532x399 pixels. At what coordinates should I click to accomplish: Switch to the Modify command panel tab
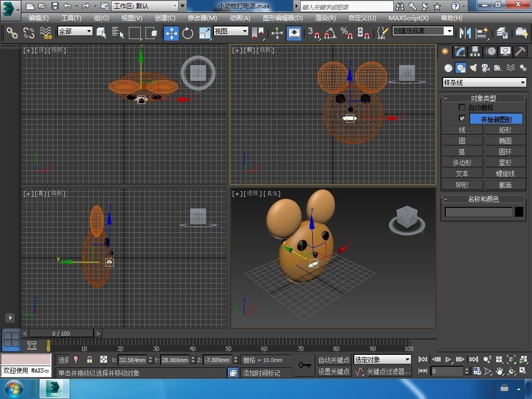tap(459, 51)
